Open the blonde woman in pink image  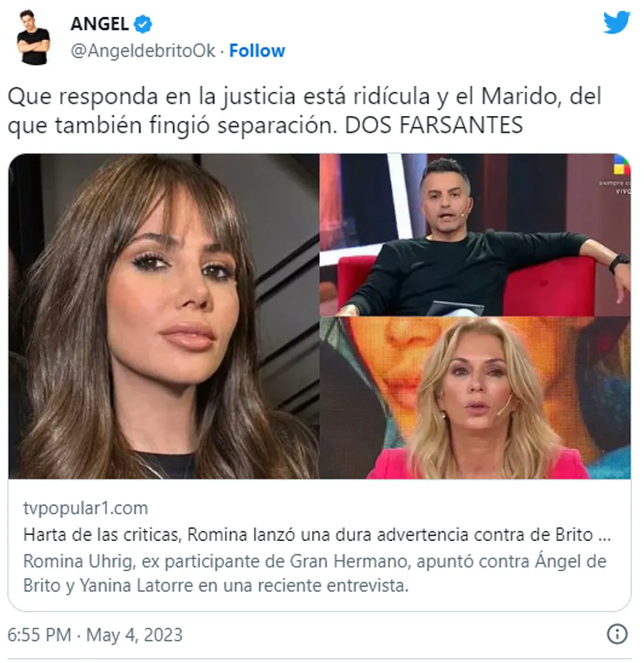click(475, 398)
